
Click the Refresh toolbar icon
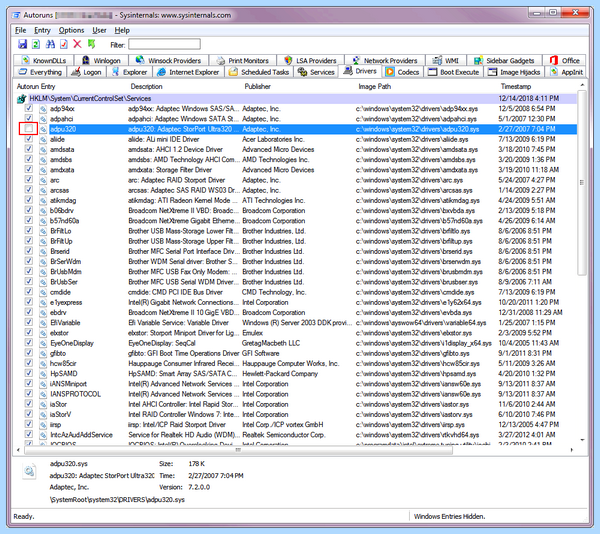(36, 44)
